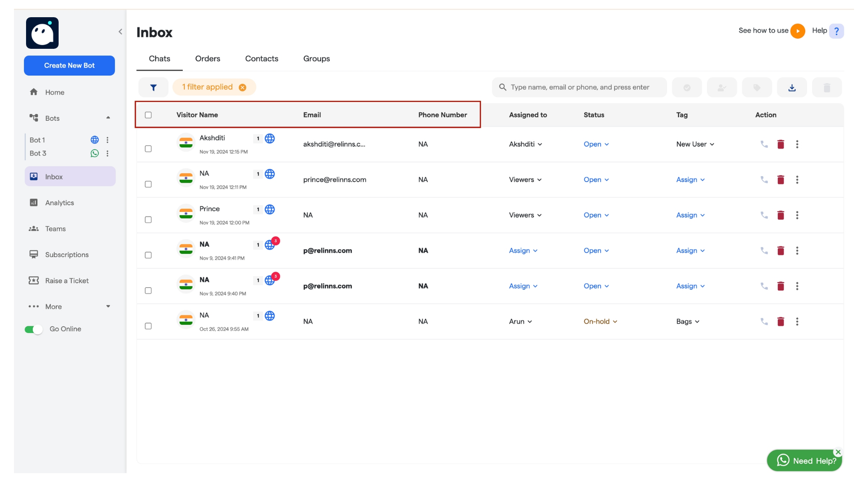This screenshot has height=502, width=868.
Task: Click the toolbar tag icon
Action: pyautogui.click(x=757, y=87)
